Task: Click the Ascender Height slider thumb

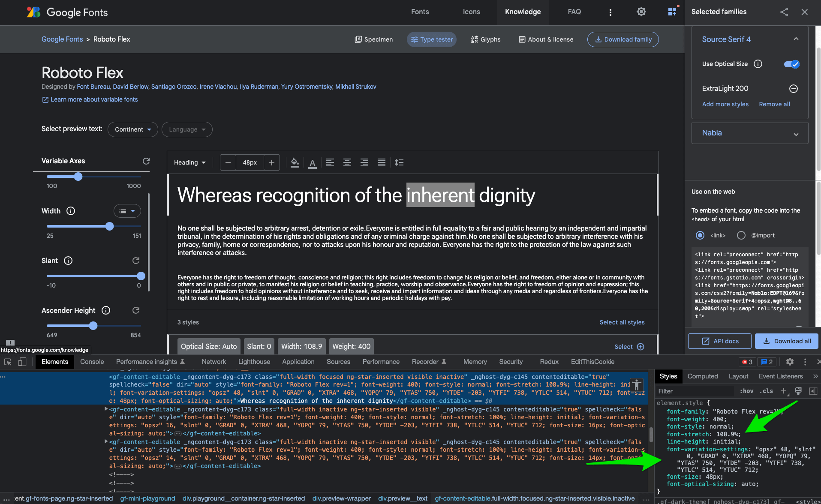Action: pyautogui.click(x=93, y=326)
